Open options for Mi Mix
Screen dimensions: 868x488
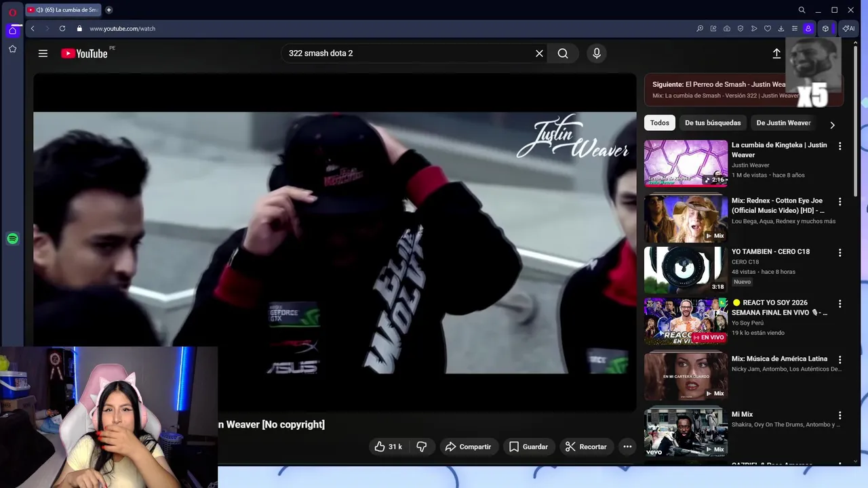point(840,415)
